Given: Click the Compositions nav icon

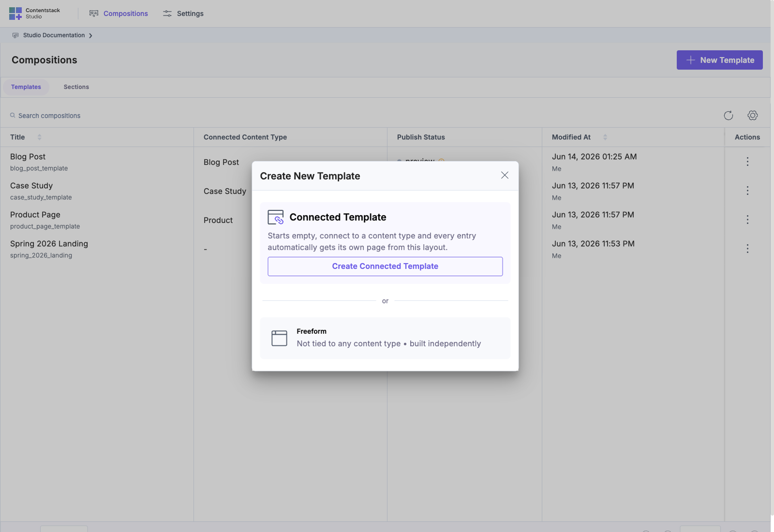Looking at the screenshot, I should tap(94, 13).
